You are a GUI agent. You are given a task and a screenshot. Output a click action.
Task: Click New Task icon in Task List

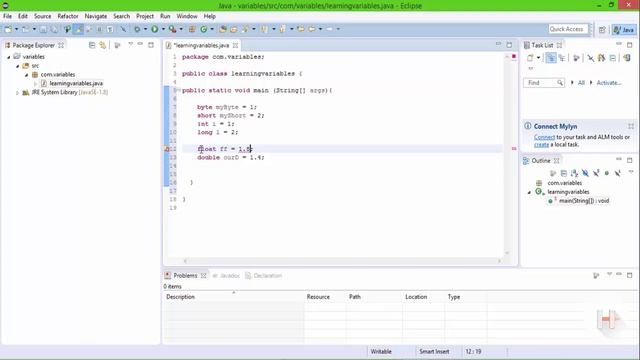[530, 58]
